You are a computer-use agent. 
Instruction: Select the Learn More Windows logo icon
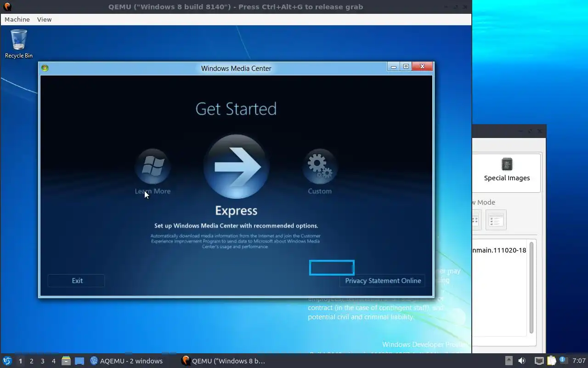pos(153,166)
